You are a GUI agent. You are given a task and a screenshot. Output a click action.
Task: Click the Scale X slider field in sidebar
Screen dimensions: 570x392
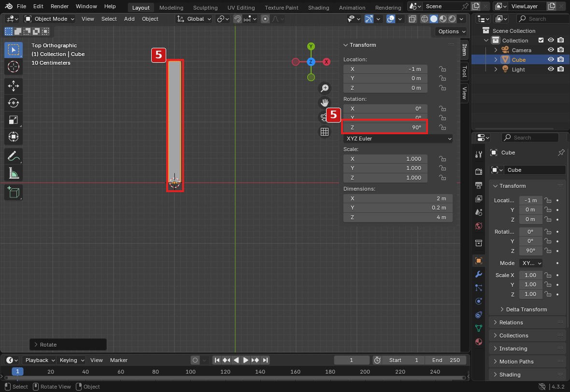pos(385,159)
